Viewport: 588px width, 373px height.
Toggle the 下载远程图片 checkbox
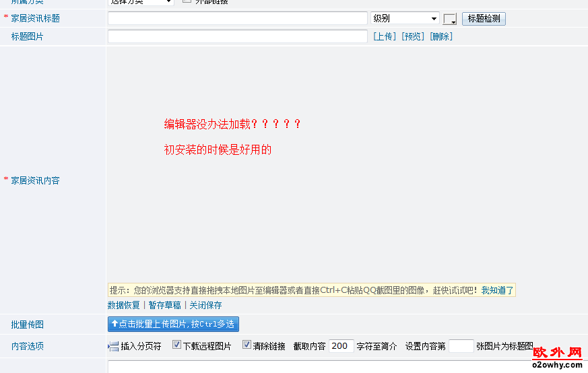176,345
